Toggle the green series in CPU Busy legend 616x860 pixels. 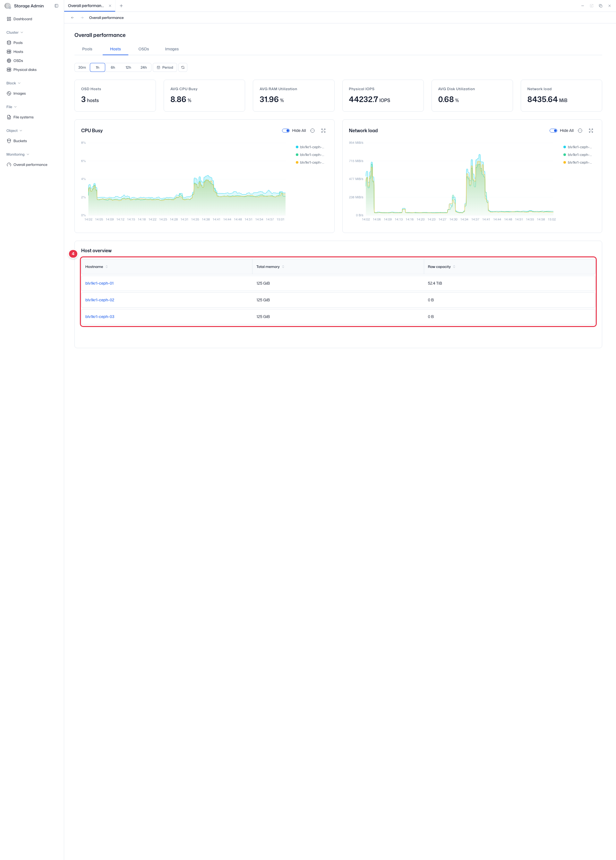pos(310,155)
